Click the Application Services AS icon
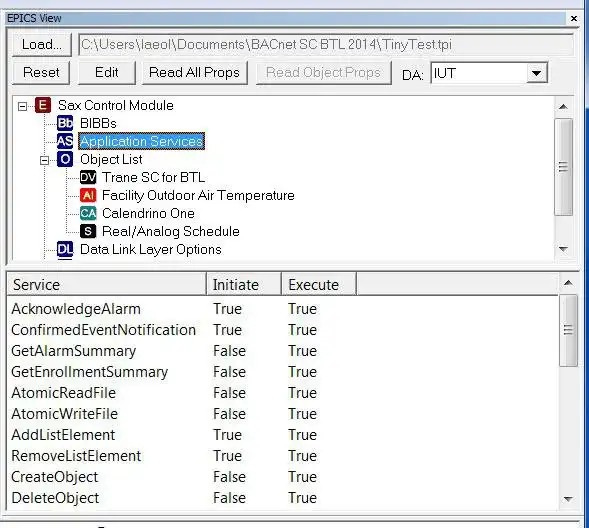The width and height of the screenshot is (589, 528). (x=65, y=141)
